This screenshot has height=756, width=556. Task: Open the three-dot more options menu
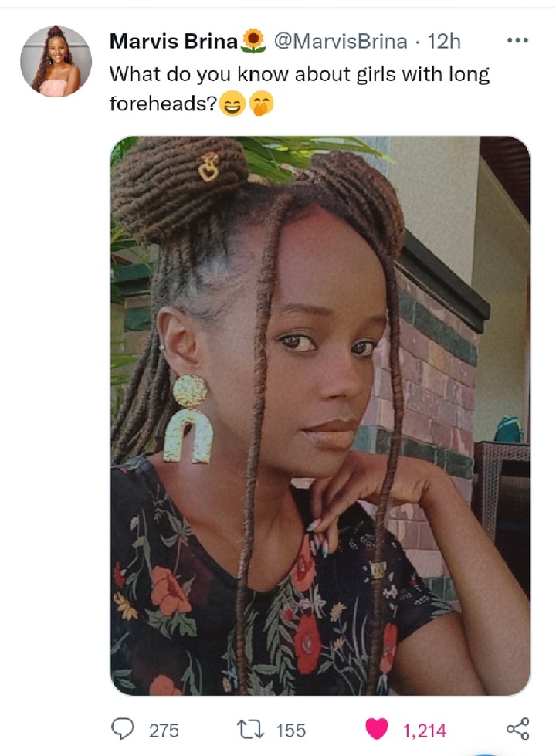518,40
